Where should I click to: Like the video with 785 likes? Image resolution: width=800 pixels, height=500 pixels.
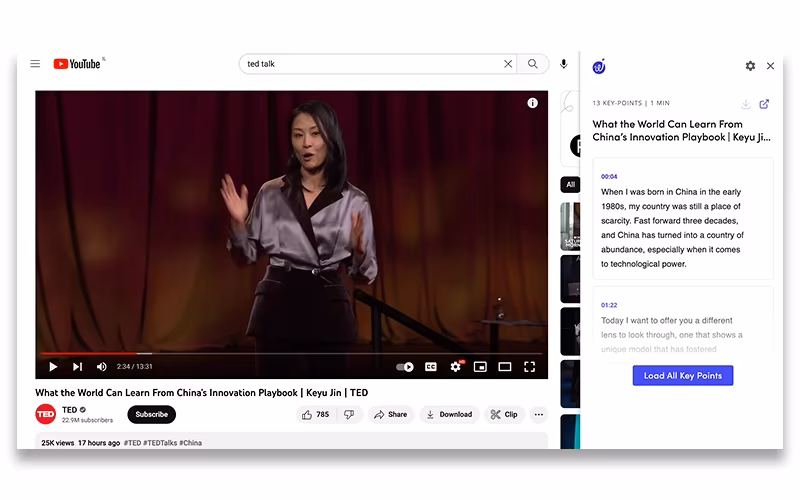(x=316, y=414)
